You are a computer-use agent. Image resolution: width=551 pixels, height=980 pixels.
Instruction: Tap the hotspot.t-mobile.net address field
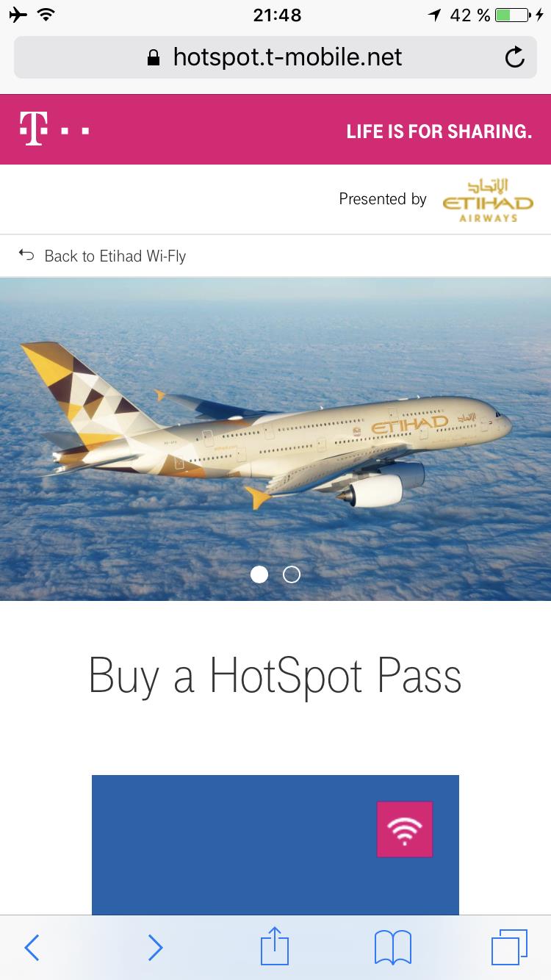[275, 57]
